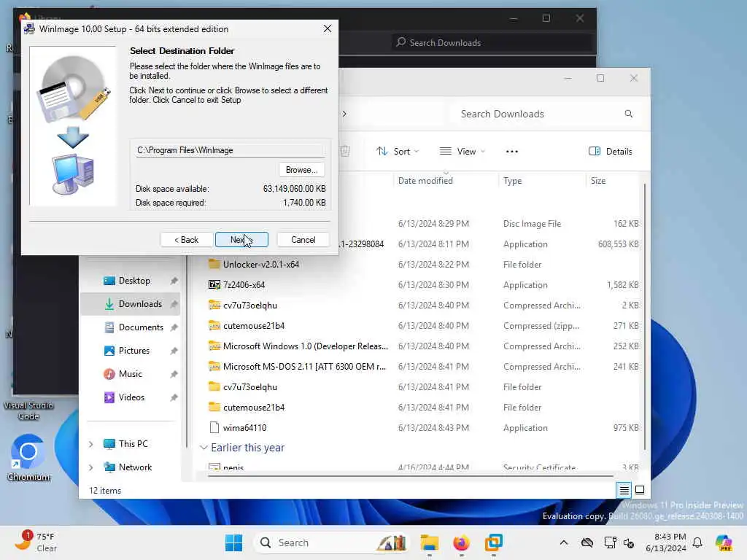Select the cv7u73oelqhu compressed archive
This screenshot has height=560, width=747.
pyautogui.click(x=250, y=306)
